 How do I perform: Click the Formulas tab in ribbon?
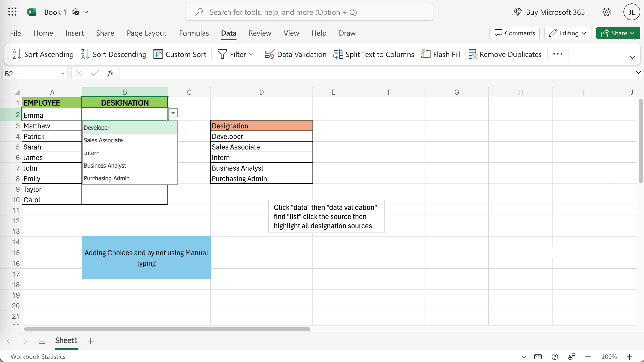point(194,33)
